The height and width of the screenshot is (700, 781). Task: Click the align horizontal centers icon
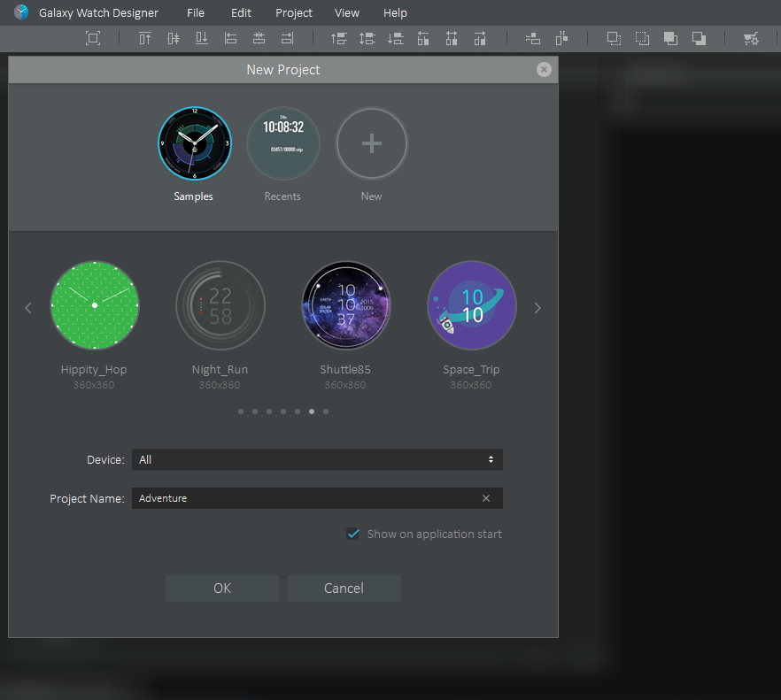[x=259, y=38]
